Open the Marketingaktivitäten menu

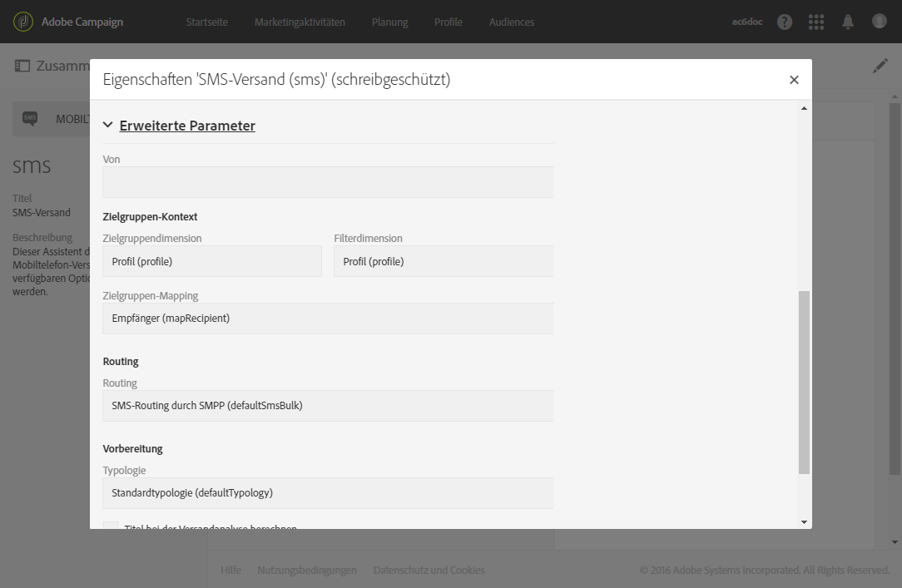coord(300,22)
